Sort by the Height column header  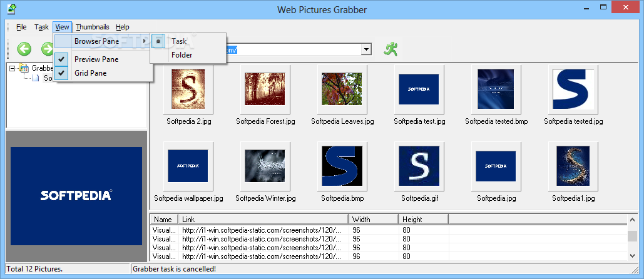click(424, 219)
